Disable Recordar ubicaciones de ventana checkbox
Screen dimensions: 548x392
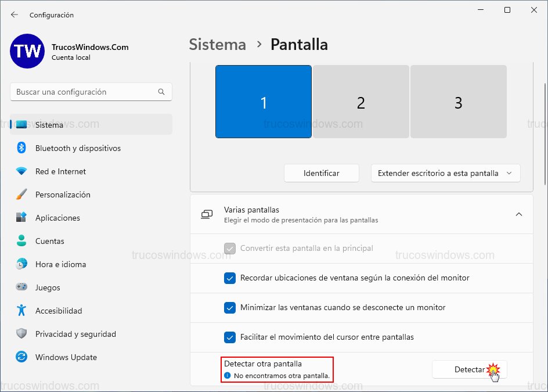coord(230,278)
